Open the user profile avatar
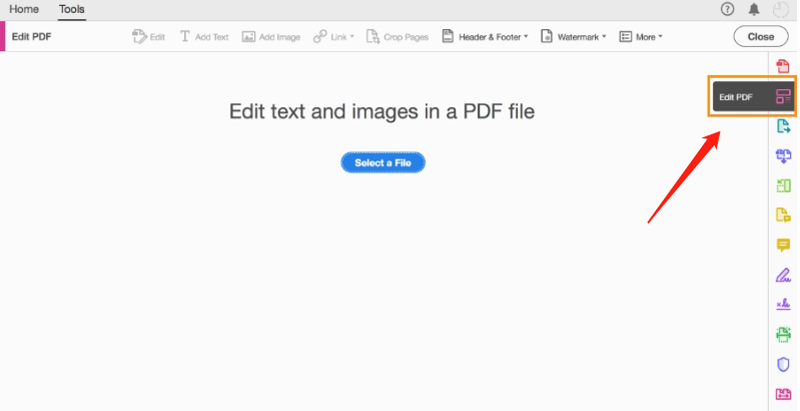The image size is (800, 411). [781, 10]
